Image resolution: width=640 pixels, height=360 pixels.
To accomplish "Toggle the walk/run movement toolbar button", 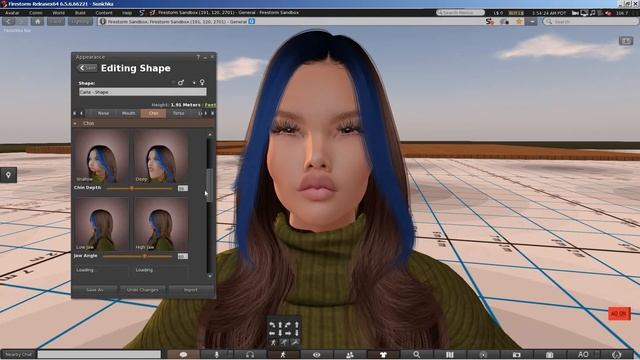I will click(283, 355).
